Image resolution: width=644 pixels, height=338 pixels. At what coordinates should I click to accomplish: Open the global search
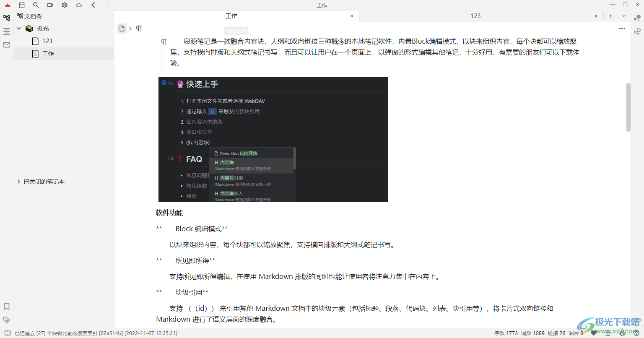[36, 5]
